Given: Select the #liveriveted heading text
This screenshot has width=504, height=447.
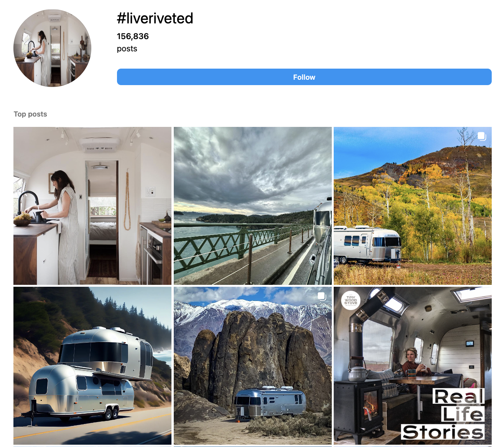Looking at the screenshot, I should point(155,18).
